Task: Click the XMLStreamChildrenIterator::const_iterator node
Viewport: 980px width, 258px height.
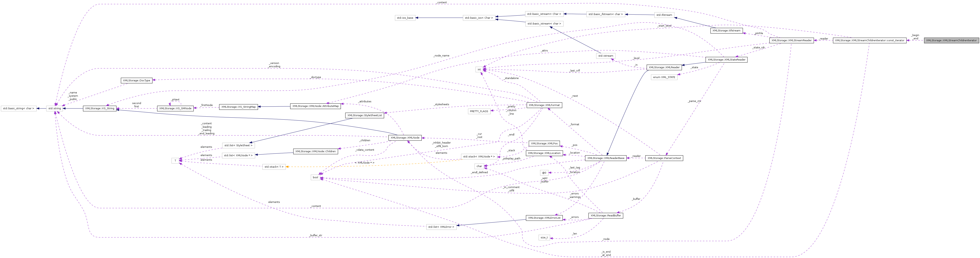Action: [x=870, y=40]
